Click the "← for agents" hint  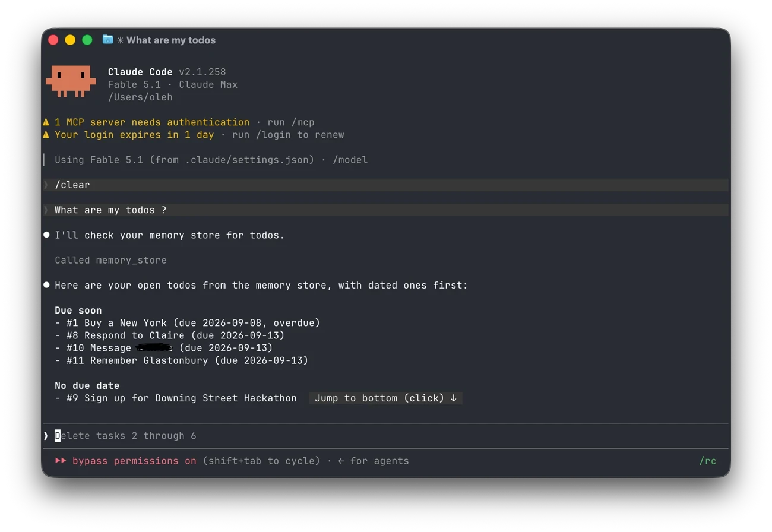(374, 461)
